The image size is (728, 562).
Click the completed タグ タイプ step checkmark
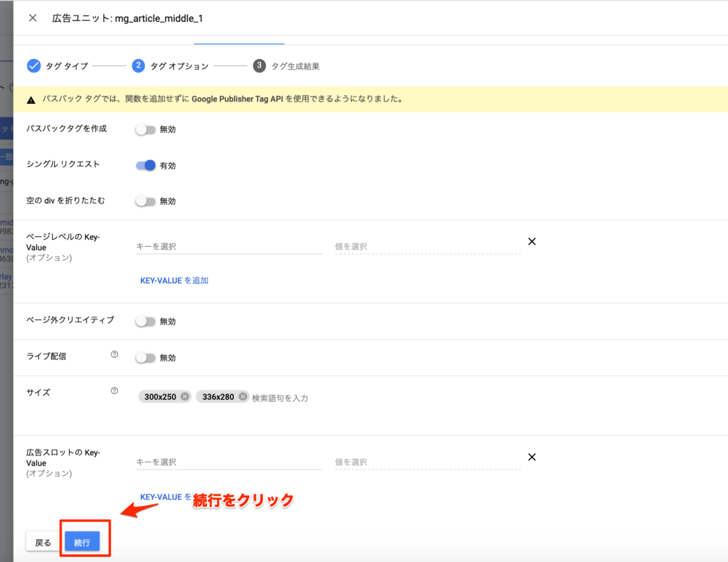[x=33, y=66]
